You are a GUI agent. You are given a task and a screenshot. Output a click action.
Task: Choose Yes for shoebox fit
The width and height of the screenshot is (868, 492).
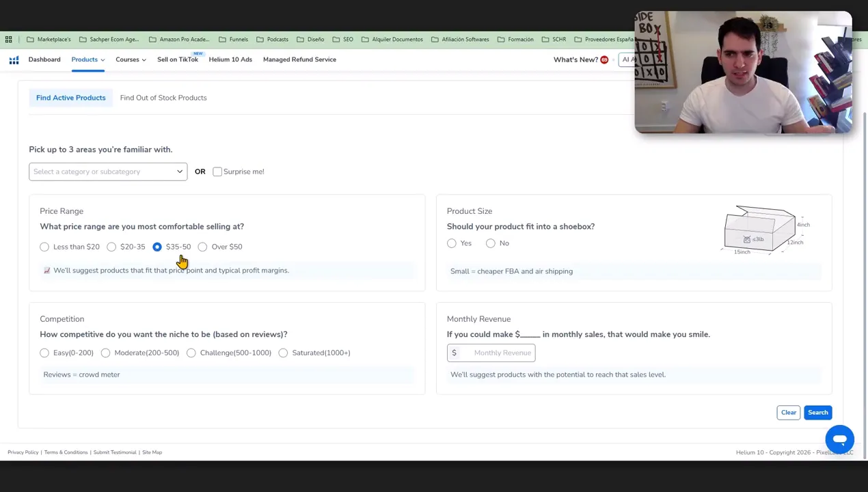coord(452,243)
